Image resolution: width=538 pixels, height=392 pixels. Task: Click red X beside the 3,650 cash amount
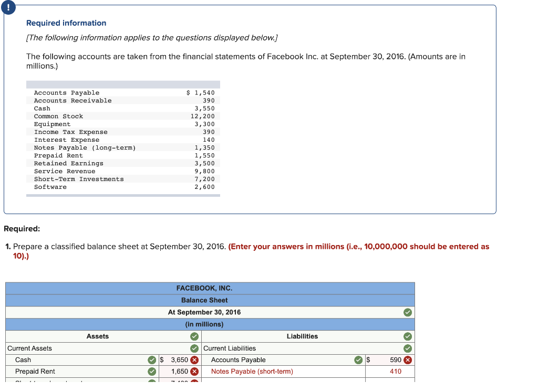(x=194, y=360)
